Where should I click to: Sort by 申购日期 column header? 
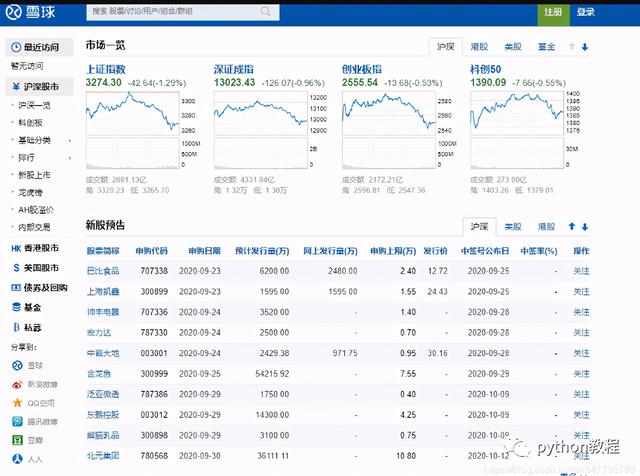pos(204,251)
